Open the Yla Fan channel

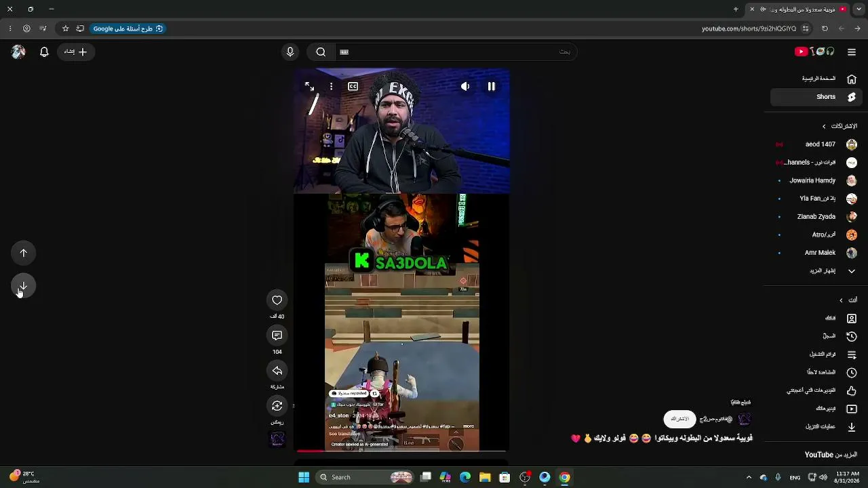coord(816,199)
